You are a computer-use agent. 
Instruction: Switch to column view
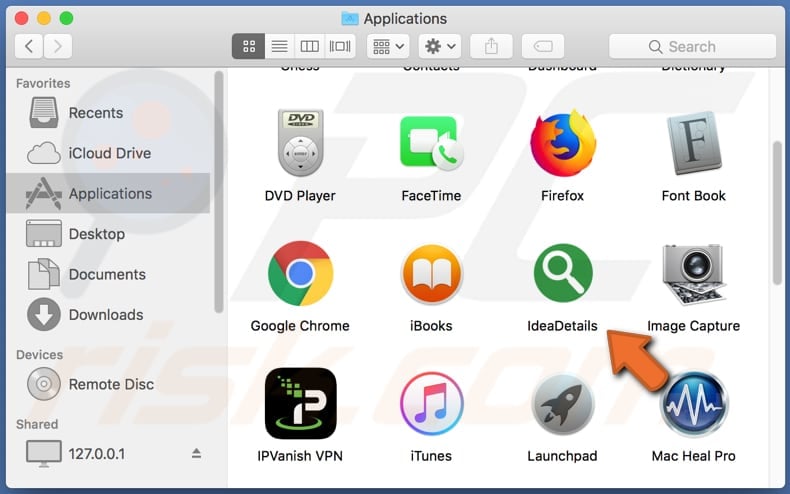pos(309,46)
